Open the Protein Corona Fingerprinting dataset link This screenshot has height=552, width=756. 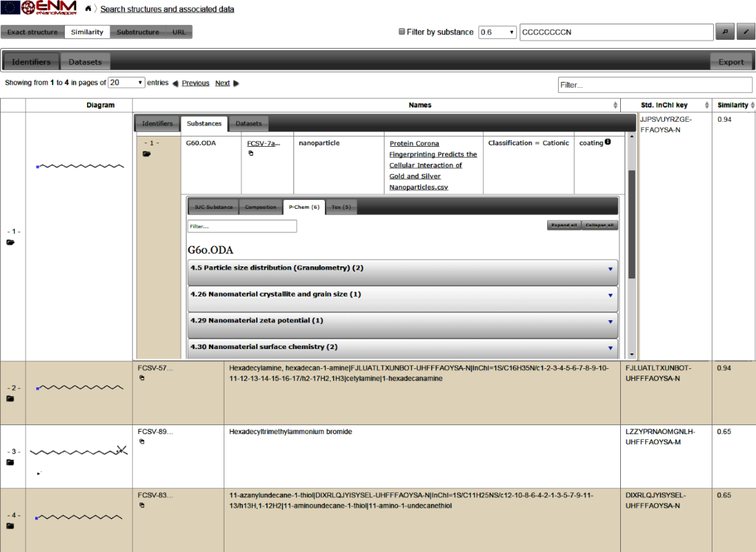coord(433,165)
